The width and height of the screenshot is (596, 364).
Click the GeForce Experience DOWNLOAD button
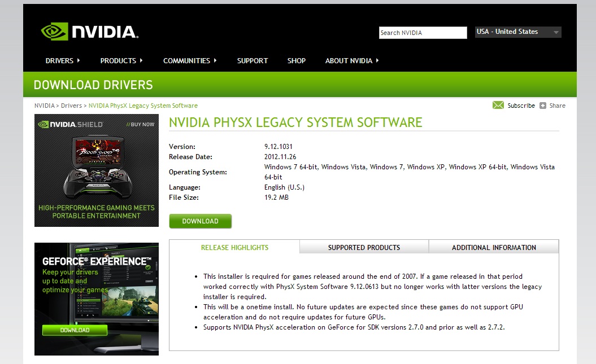75,330
